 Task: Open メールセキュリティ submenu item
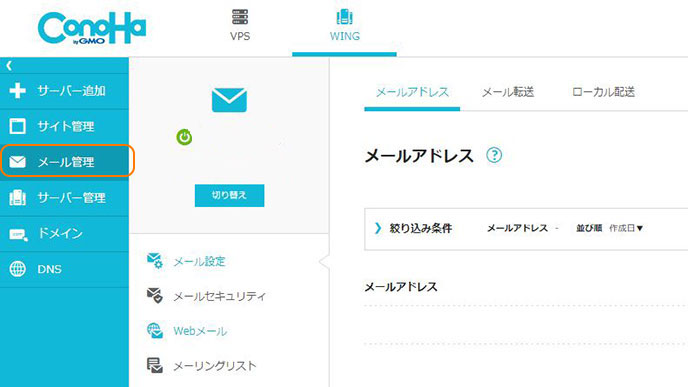219,296
